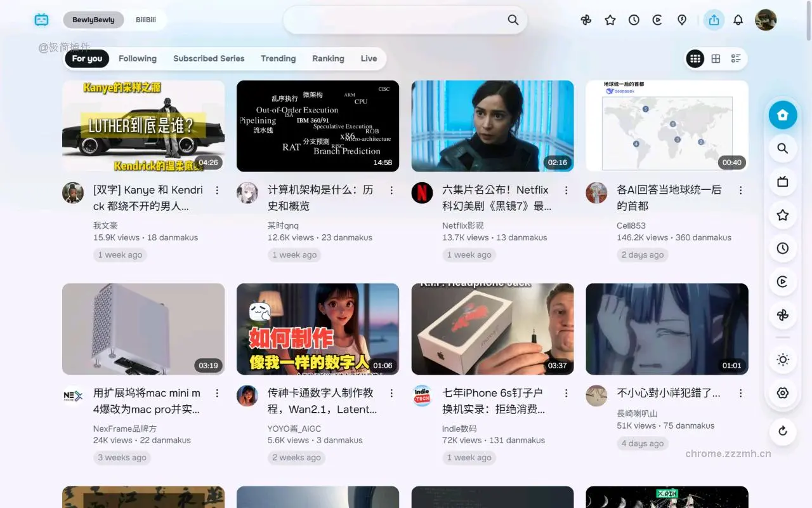Screen dimensions: 812x508
Task: Refresh the feed using the sidebar refresh icon
Action: 782,431
